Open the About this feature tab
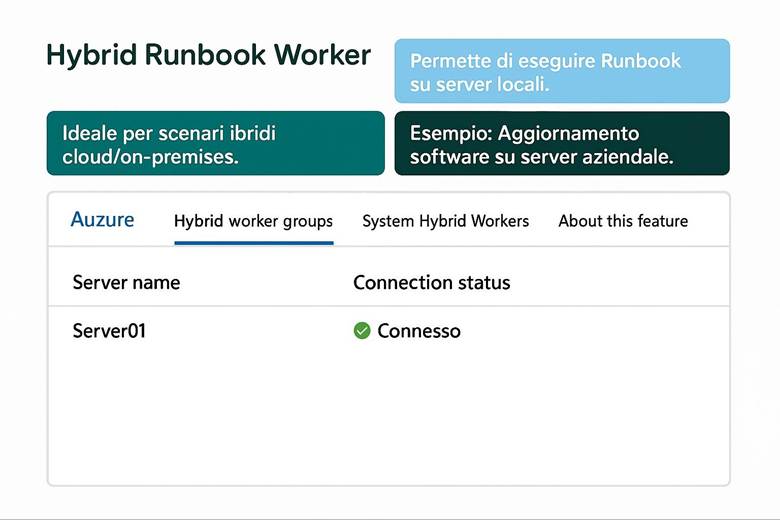 click(x=623, y=221)
